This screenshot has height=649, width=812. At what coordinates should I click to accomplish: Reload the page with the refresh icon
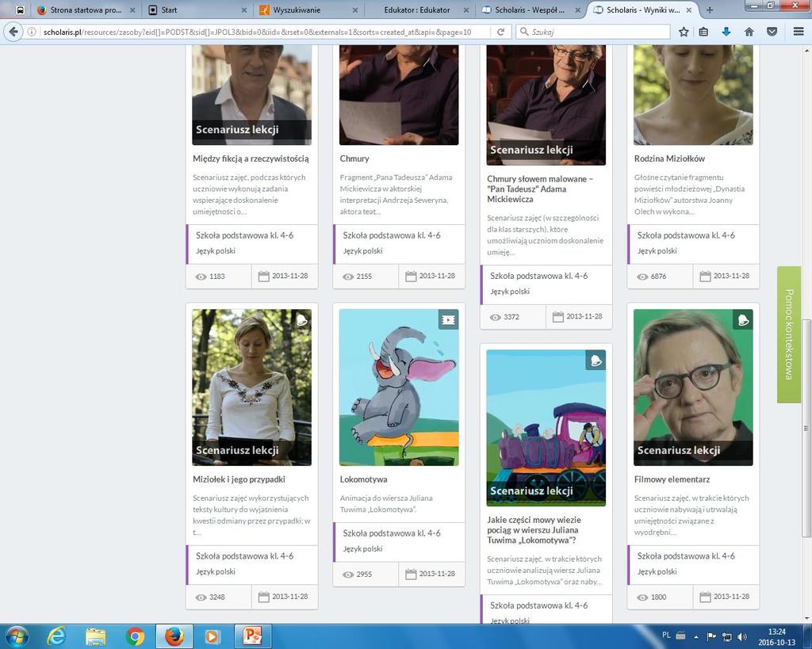click(x=501, y=32)
